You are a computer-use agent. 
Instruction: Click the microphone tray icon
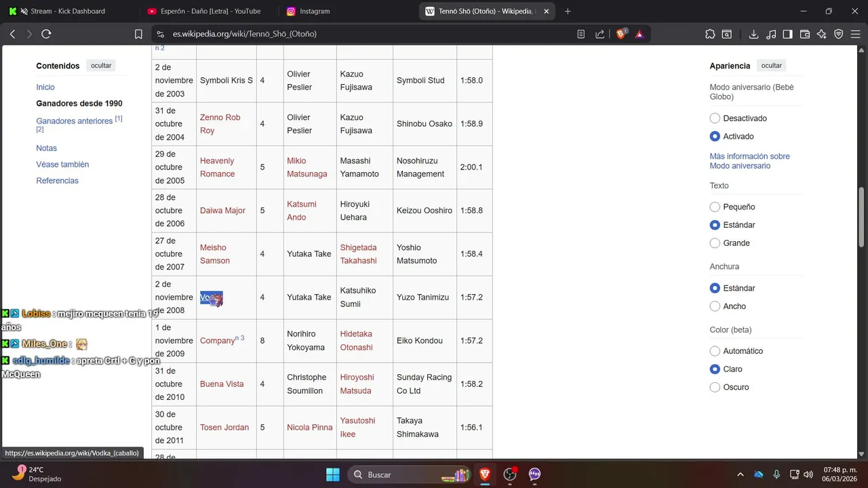[x=776, y=474]
